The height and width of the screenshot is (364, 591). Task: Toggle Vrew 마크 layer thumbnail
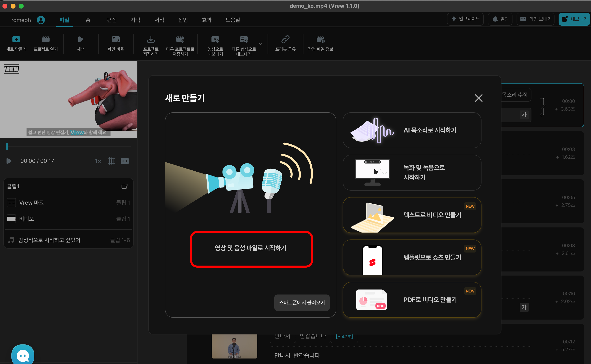click(x=11, y=203)
